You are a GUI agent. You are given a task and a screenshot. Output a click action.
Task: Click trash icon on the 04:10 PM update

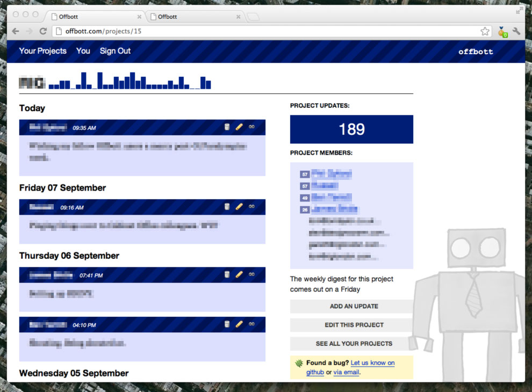[227, 324]
